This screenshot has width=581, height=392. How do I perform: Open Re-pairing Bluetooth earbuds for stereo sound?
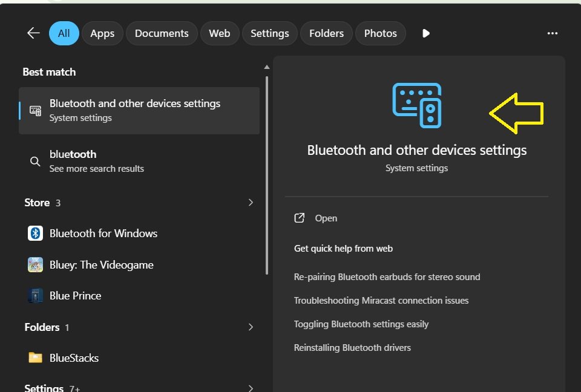tap(387, 277)
